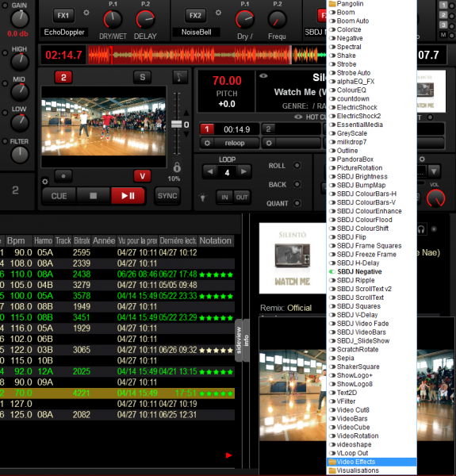
Task: Click the stop button
Action: pyautogui.click(x=94, y=196)
